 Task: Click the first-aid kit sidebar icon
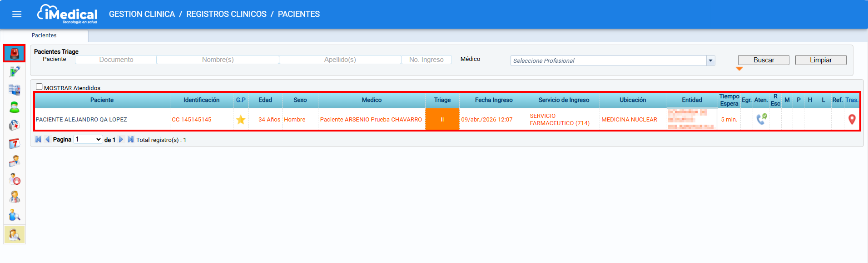pyautogui.click(x=15, y=125)
